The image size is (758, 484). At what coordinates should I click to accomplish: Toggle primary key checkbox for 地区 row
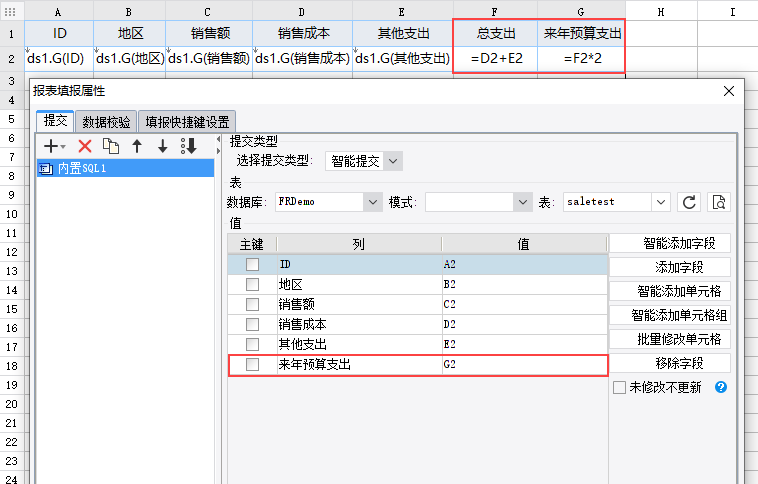coord(252,284)
